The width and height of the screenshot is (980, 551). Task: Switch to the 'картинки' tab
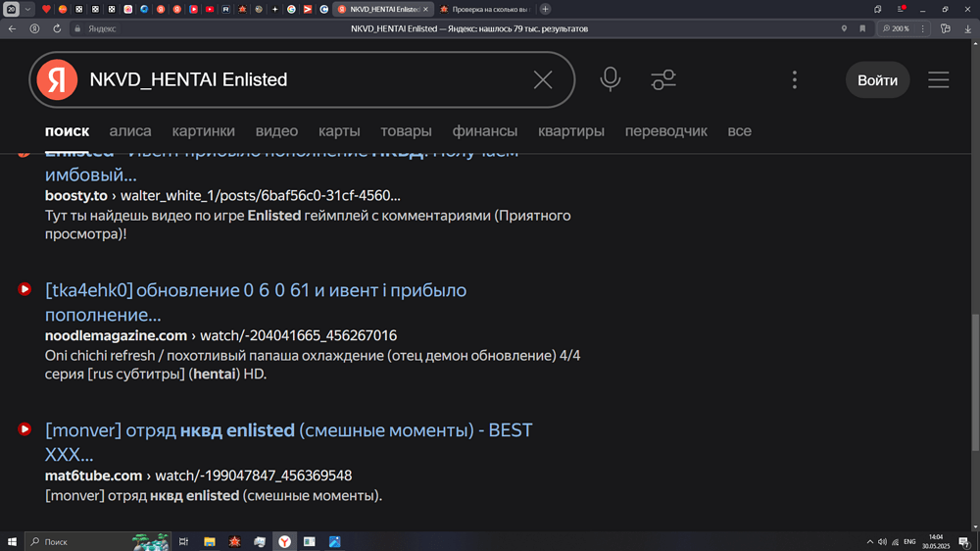coord(204,131)
